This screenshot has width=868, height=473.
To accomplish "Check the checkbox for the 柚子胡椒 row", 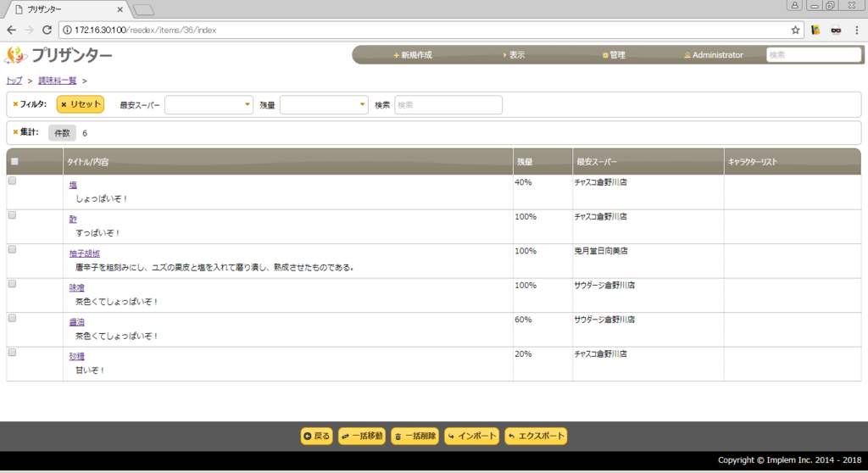I will 12,250.
